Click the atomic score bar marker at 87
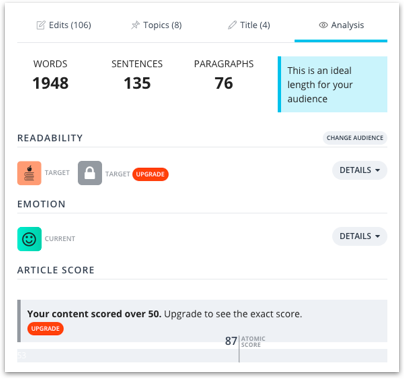Image resolution: width=404 pixels, height=379 pixels. (x=239, y=349)
